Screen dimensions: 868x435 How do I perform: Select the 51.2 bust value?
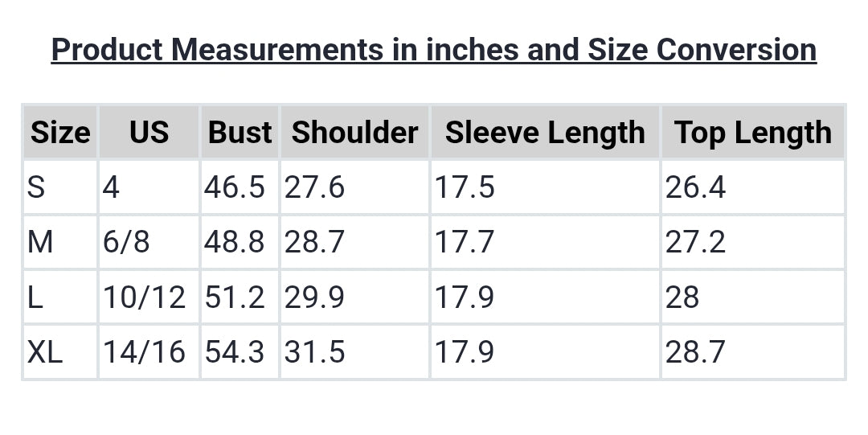pyautogui.click(x=234, y=298)
